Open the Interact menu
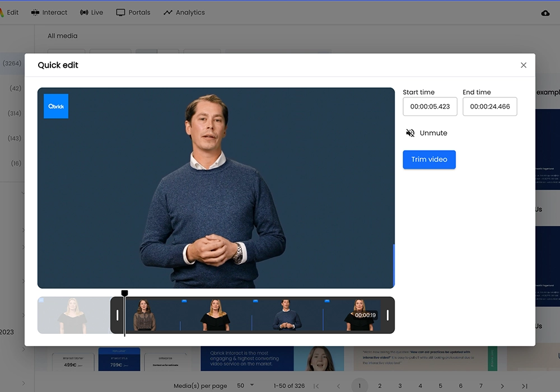Image resolution: width=560 pixels, height=392 pixels. (49, 12)
